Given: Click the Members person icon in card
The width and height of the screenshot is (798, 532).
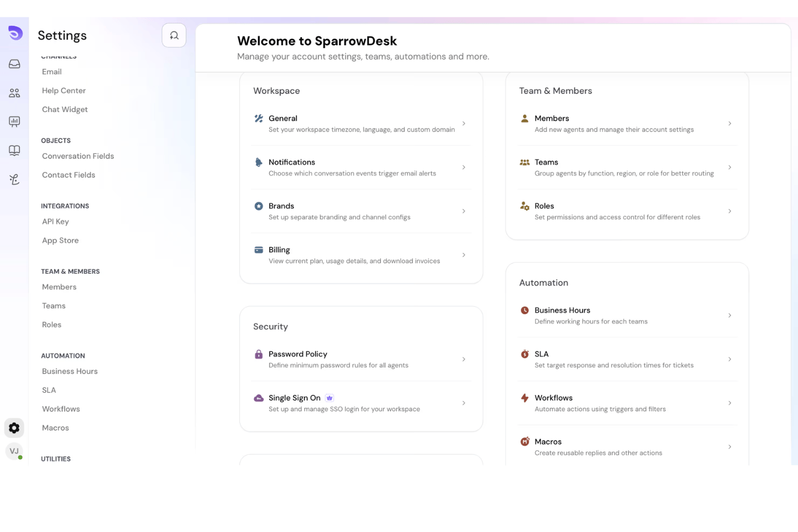Looking at the screenshot, I should [525, 119].
